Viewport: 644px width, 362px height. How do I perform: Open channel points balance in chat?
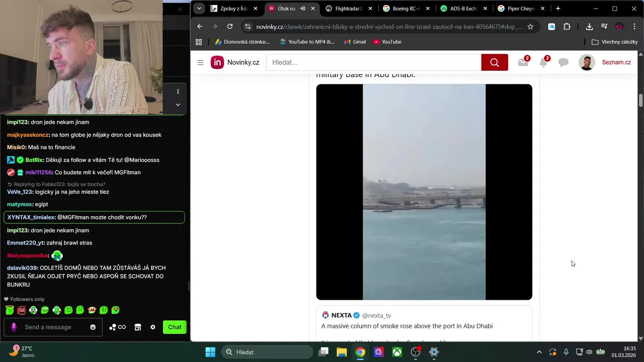pyautogui.click(x=117, y=327)
